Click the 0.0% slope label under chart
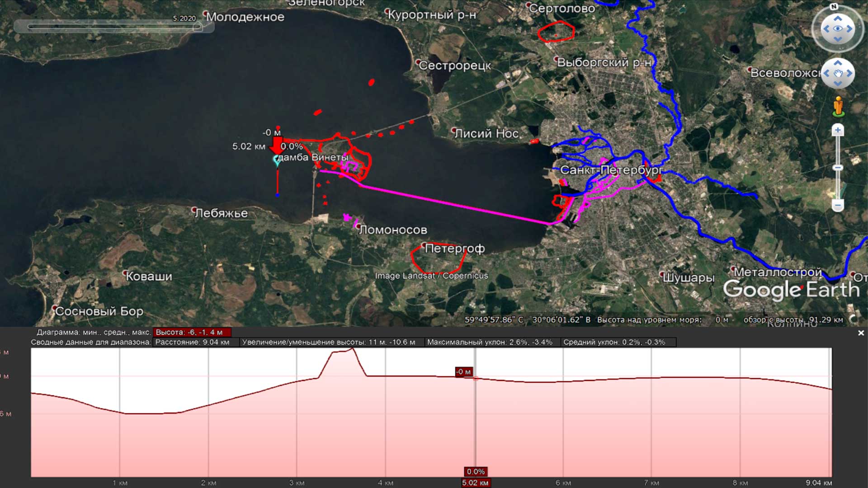The height and width of the screenshot is (488, 868). pyautogui.click(x=476, y=472)
